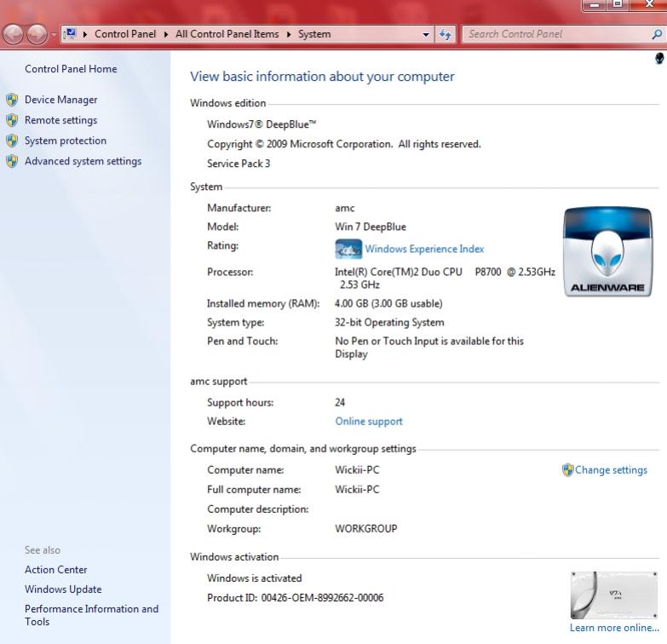Click shield icon beside Advanced system settings
667x644 pixels.
[x=12, y=161]
